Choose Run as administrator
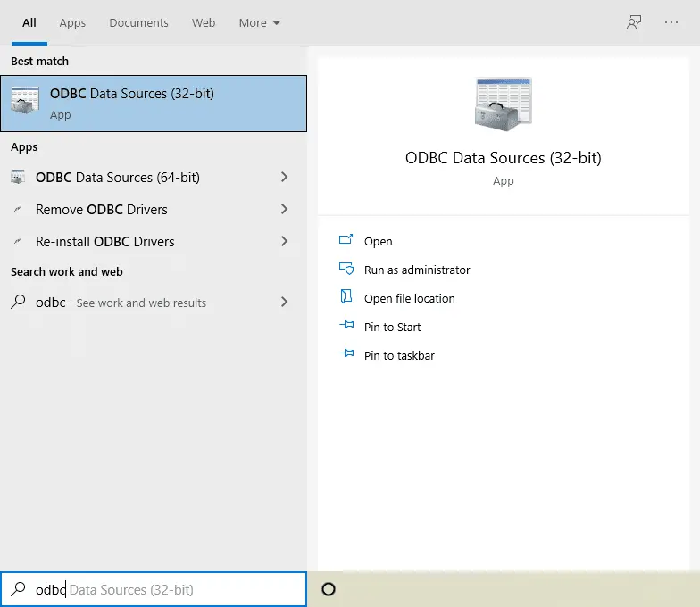 pyautogui.click(x=417, y=270)
